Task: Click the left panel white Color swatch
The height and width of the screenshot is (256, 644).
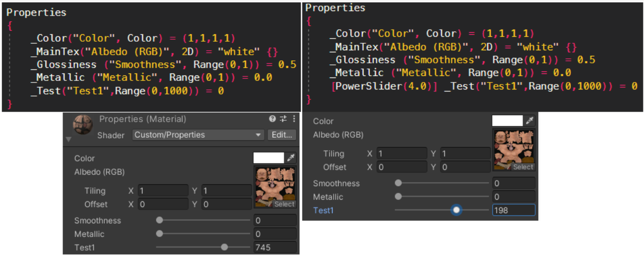Action: pyautogui.click(x=269, y=158)
